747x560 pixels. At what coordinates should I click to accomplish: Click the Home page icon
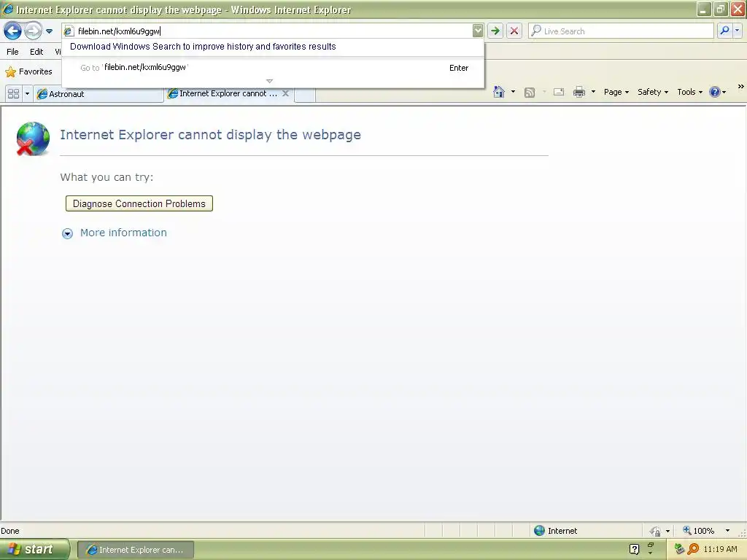[x=499, y=91]
